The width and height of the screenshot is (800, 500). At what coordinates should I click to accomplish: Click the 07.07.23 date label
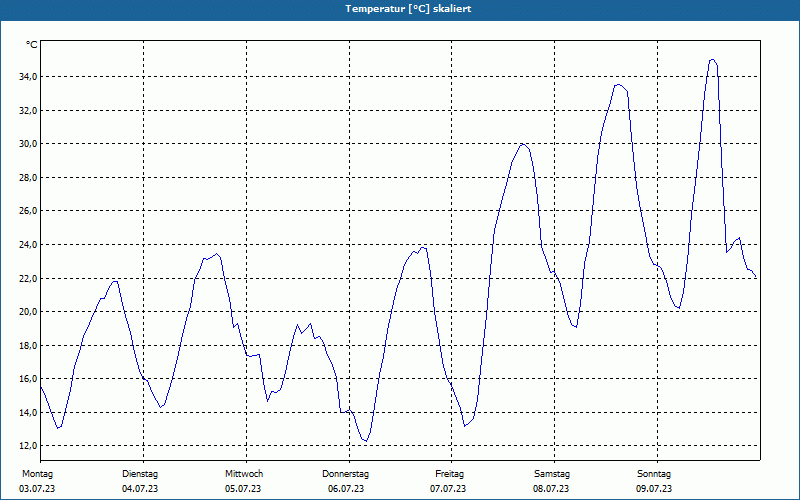click(x=448, y=489)
